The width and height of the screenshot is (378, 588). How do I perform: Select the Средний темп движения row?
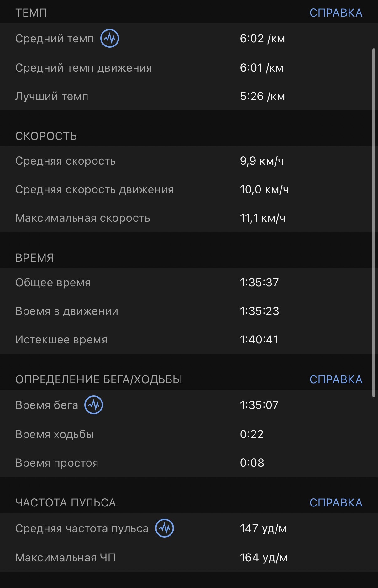[x=189, y=67]
